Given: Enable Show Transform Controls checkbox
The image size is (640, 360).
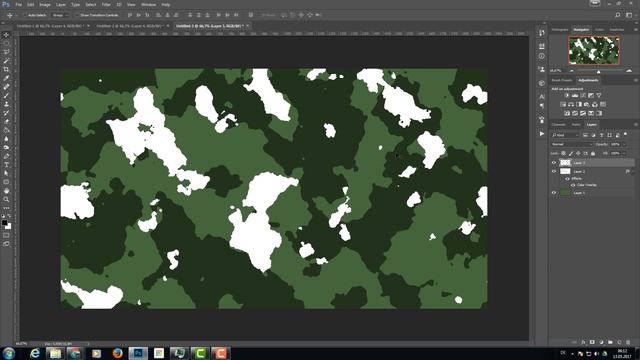Looking at the screenshot, I should coord(76,15).
